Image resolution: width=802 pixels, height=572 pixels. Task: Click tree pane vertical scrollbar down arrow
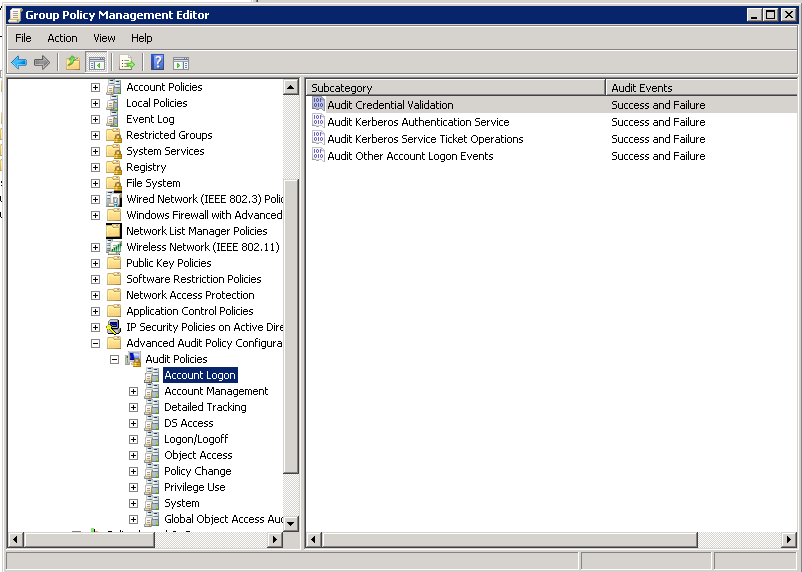291,523
